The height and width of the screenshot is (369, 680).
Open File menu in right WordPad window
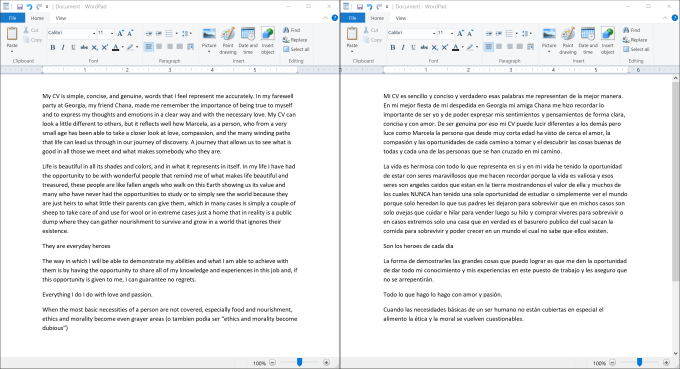click(353, 18)
